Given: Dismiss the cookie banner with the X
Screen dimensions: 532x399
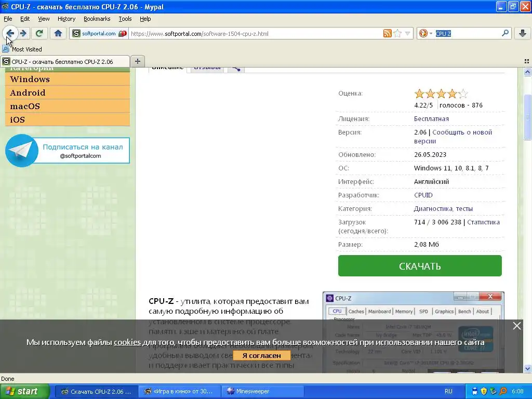Looking at the screenshot, I should pyautogui.click(x=517, y=326).
